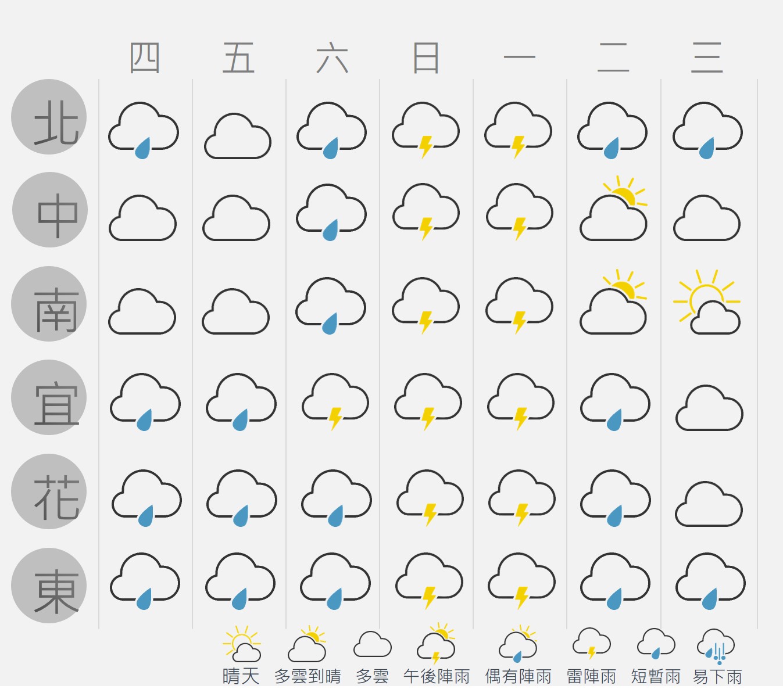Click the 晴天 legend icon
783x700 pixels.
tap(242, 644)
